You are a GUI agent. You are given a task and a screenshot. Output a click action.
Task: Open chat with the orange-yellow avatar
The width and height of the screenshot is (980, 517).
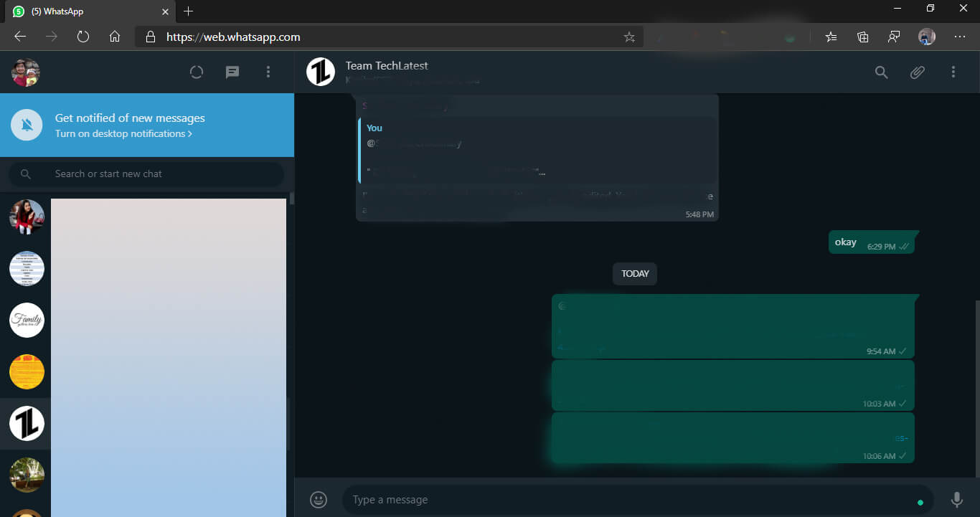tap(27, 372)
